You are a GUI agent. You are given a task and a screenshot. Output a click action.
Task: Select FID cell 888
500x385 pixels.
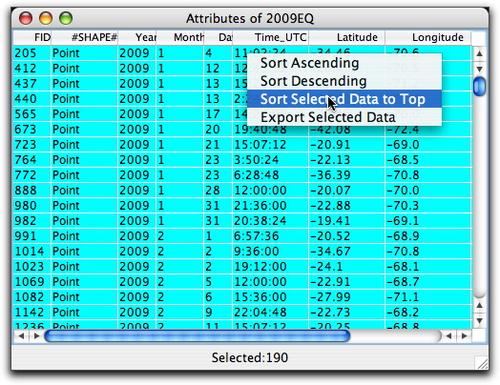click(32, 191)
